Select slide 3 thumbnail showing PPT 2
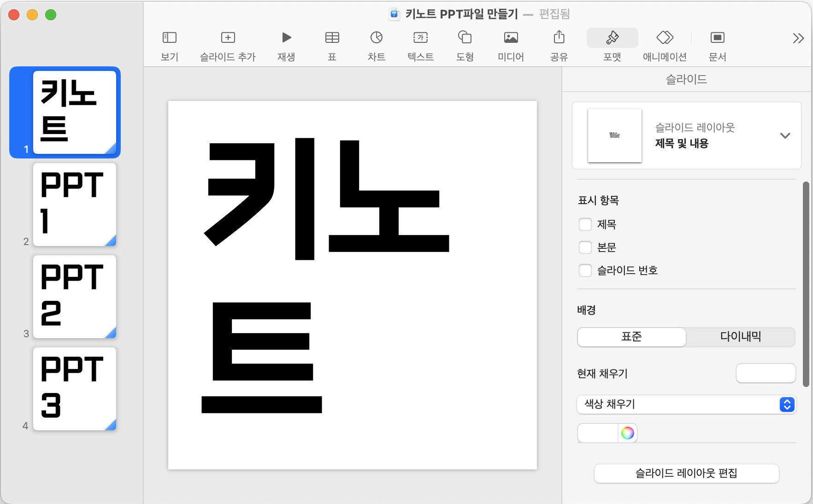 pyautogui.click(x=75, y=297)
